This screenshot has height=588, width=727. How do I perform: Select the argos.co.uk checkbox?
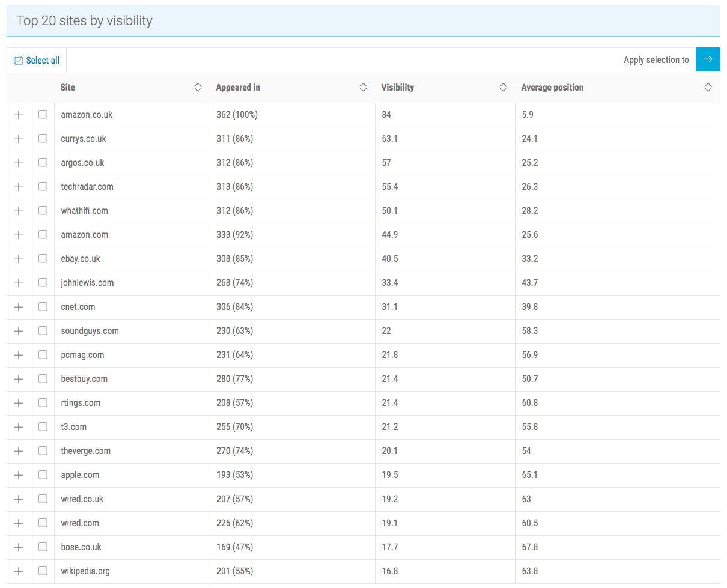click(x=43, y=162)
